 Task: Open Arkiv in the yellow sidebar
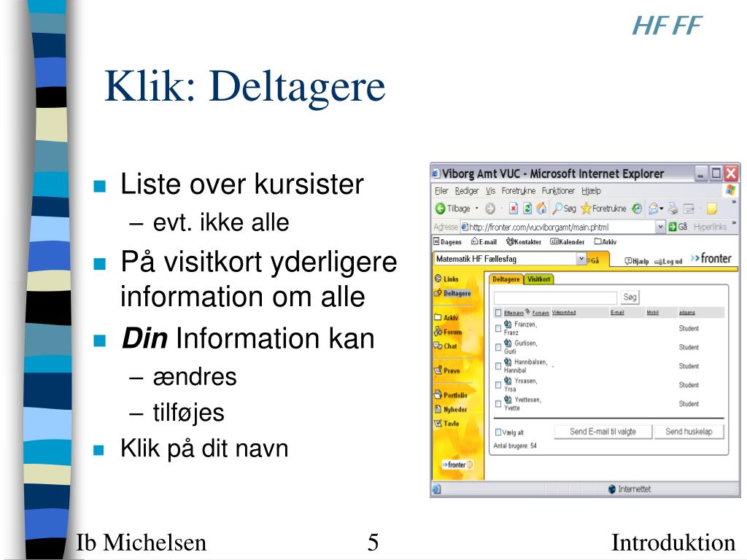(446, 318)
